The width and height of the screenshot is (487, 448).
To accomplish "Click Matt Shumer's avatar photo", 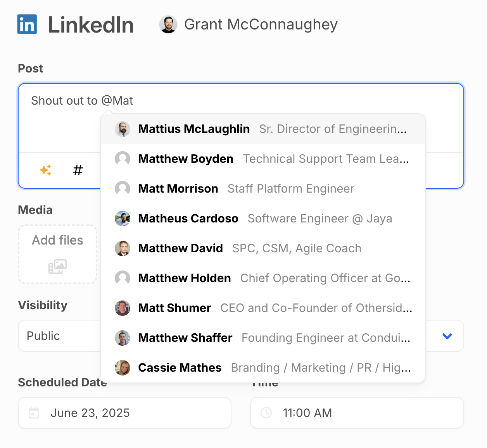I will coord(123,308).
